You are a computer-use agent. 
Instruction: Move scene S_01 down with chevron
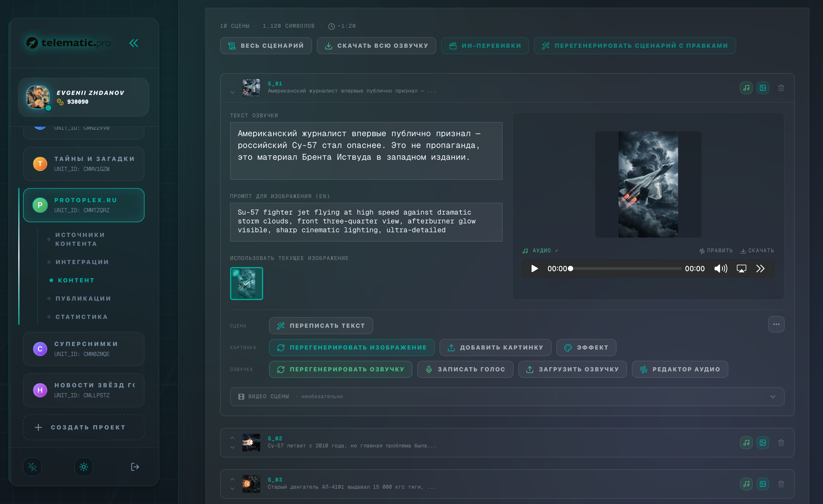pyautogui.click(x=232, y=93)
